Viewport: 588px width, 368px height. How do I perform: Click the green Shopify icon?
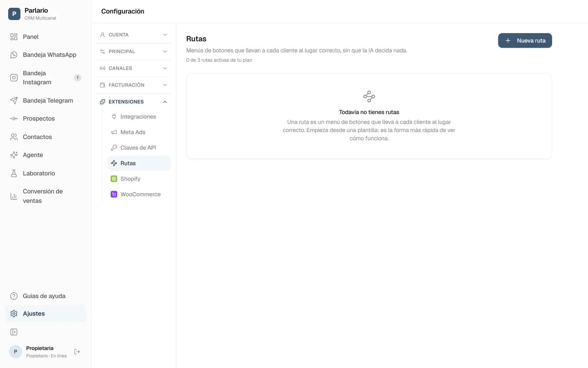point(114,179)
